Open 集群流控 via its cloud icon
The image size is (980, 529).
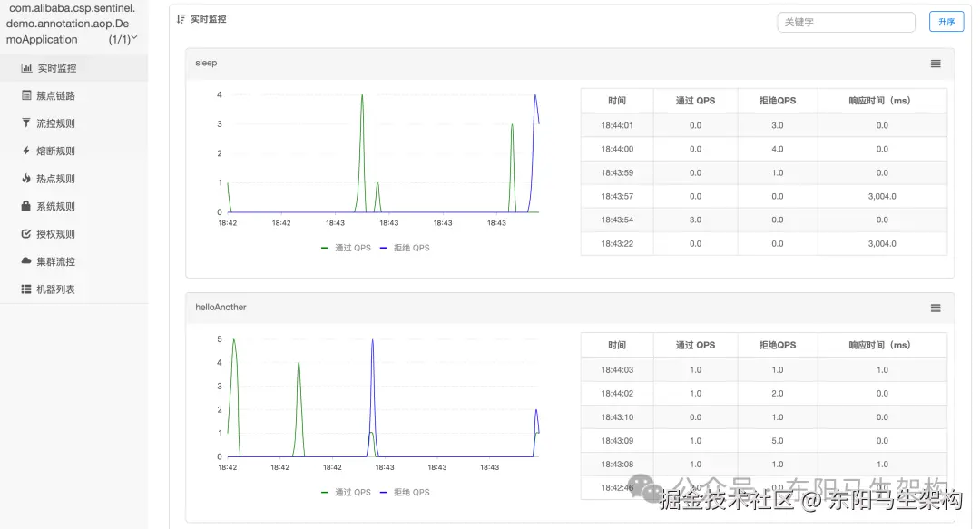pyautogui.click(x=25, y=260)
